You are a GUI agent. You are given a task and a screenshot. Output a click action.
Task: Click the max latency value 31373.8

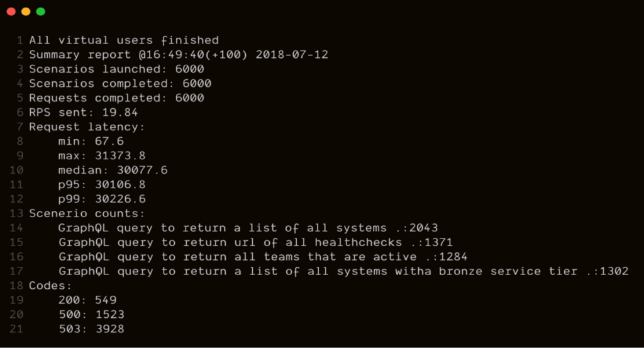pyautogui.click(x=120, y=155)
